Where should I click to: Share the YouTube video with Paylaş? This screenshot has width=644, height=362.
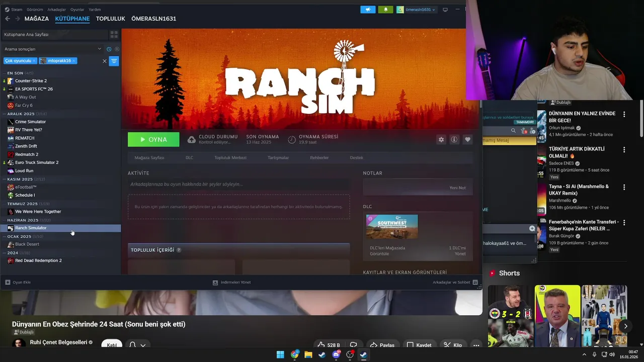[x=382, y=345]
